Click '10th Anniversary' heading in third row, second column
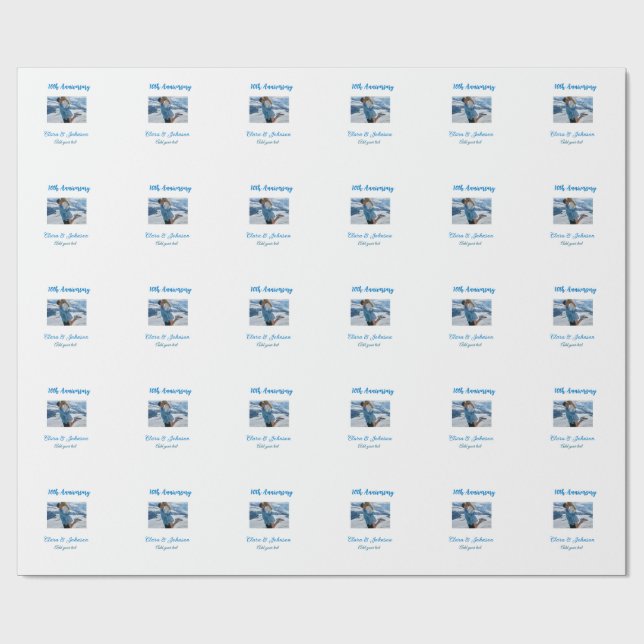Screen dimensions: 644x644 pyautogui.click(x=168, y=290)
